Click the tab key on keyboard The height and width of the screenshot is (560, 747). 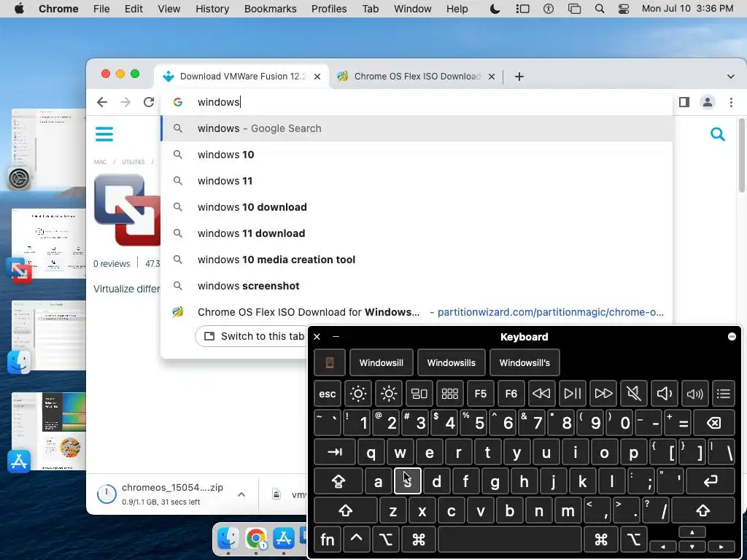pos(335,452)
